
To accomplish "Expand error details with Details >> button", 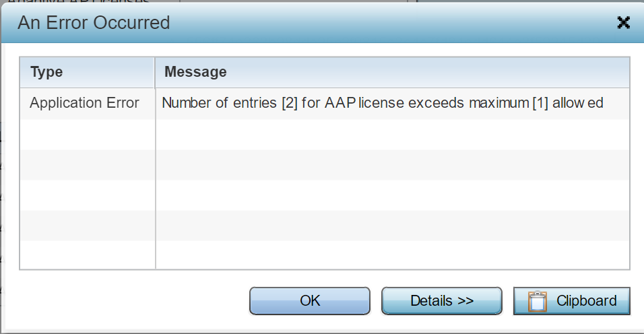I will tap(442, 301).
